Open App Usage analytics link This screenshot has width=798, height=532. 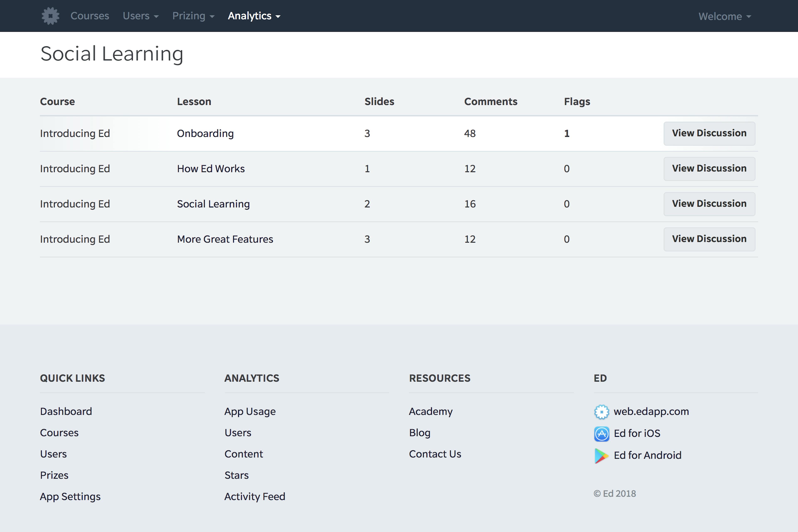click(250, 411)
